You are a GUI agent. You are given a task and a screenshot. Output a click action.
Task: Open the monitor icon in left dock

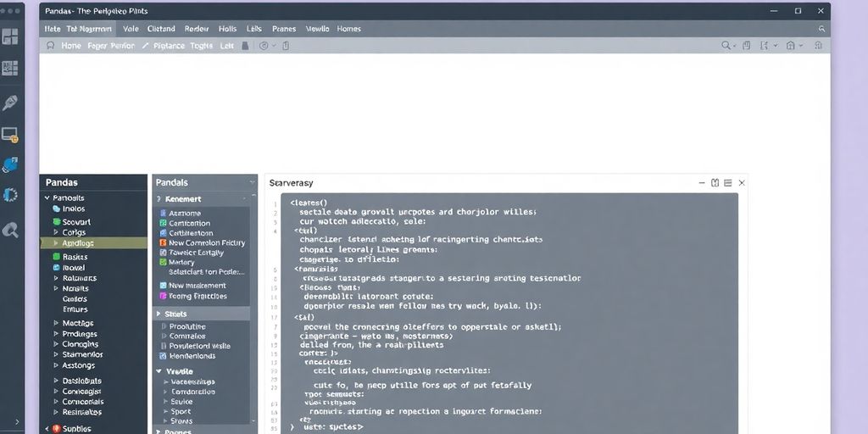(x=10, y=135)
